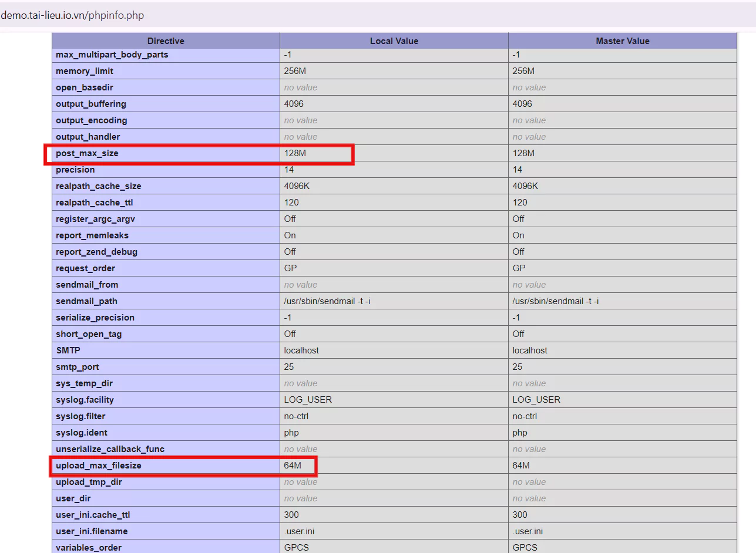Click the variables_order GPCS master value
The image size is (756, 553).
(x=525, y=548)
